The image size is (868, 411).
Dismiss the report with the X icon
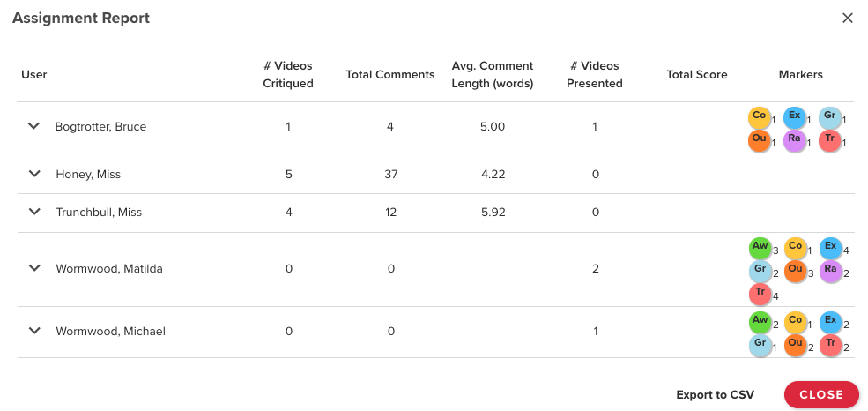(x=848, y=19)
